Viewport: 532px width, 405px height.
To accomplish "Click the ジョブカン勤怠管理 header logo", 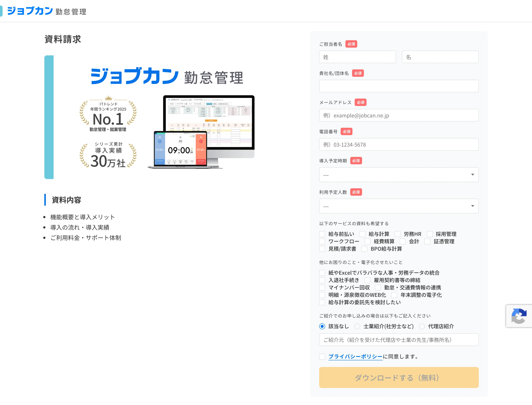I will pyautogui.click(x=47, y=11).
